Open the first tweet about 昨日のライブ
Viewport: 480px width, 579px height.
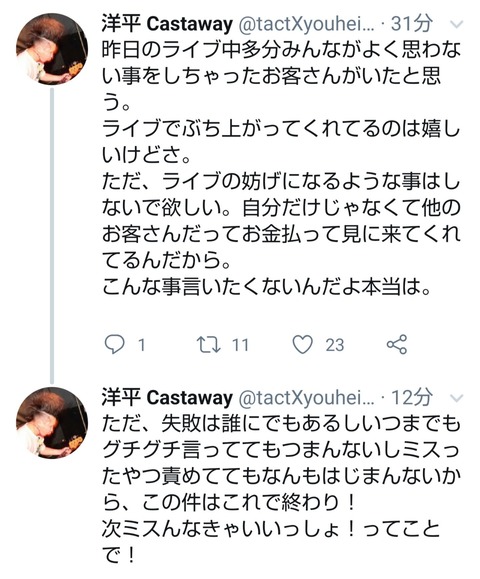281,168
